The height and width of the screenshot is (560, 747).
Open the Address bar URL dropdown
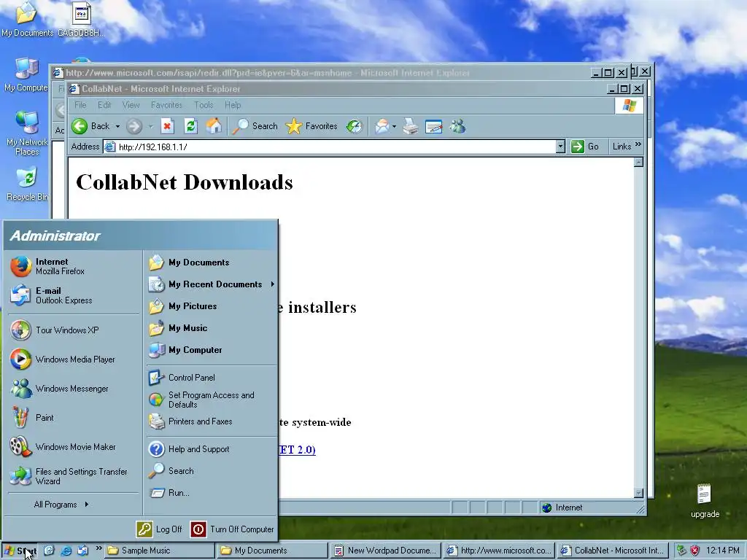pos(560,147)
